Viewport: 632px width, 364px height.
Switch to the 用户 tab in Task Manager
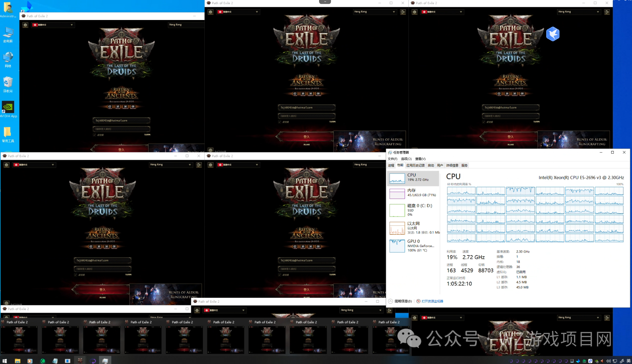[x=440, y=165]
